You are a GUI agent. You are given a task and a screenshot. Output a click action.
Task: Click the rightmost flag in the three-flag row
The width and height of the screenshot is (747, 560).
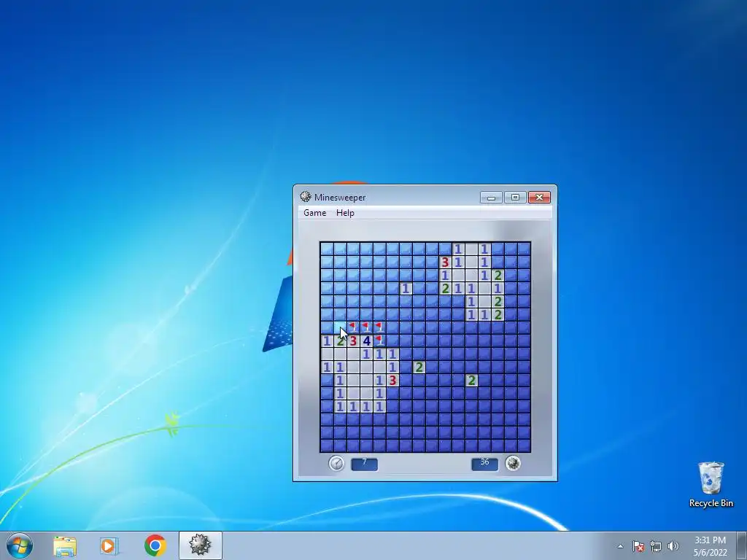click(x=379, y=327)
